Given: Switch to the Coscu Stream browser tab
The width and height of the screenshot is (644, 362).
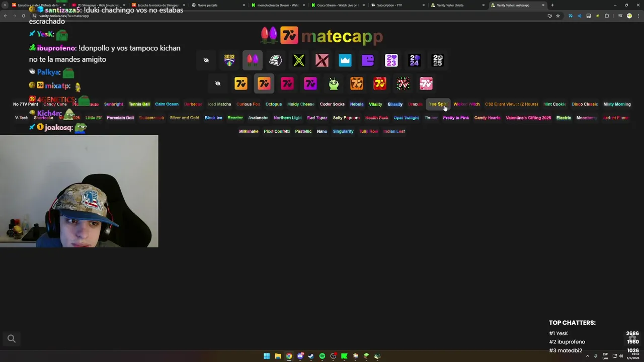Looking at the screenshot, I should point(338,5).
